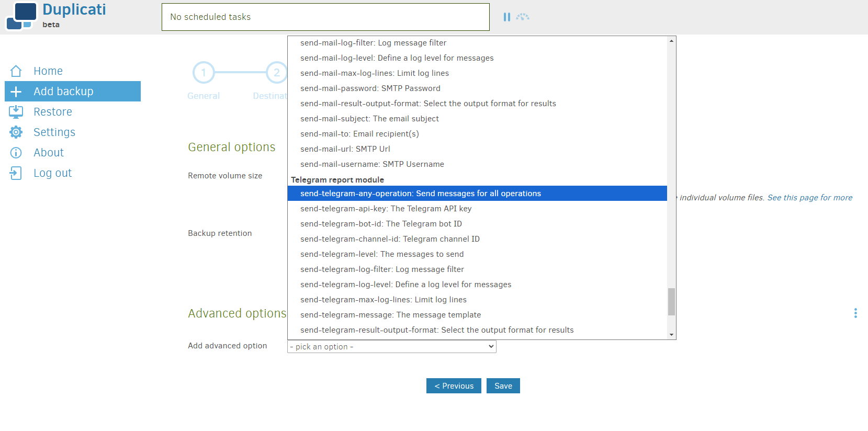Select send-mail-to Email recipient option
This screenshot has height=431, width=868.
pyautogui.click(x=477, y=134)
